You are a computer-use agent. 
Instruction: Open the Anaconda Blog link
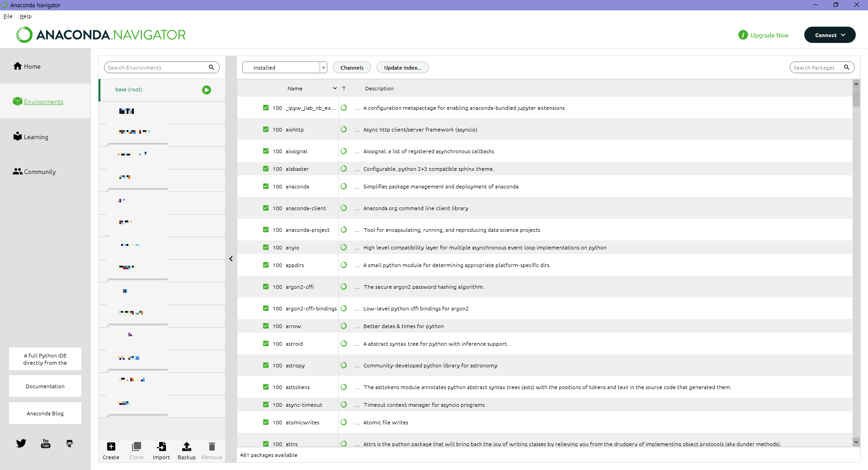point(45,413)
